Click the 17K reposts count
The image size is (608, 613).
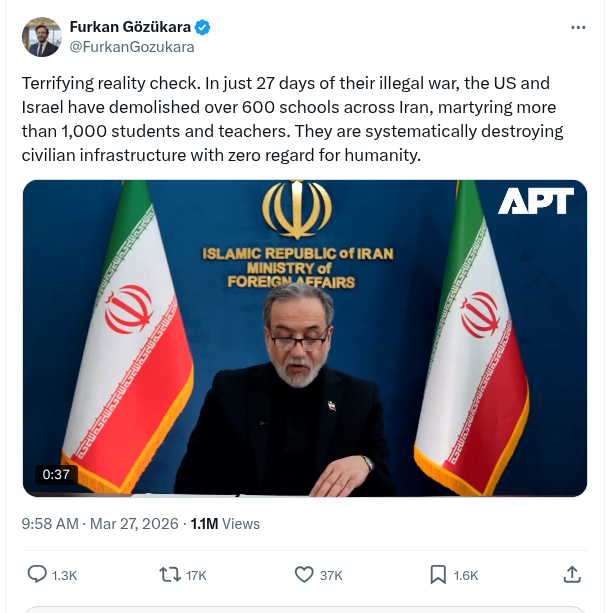(196, 575)
